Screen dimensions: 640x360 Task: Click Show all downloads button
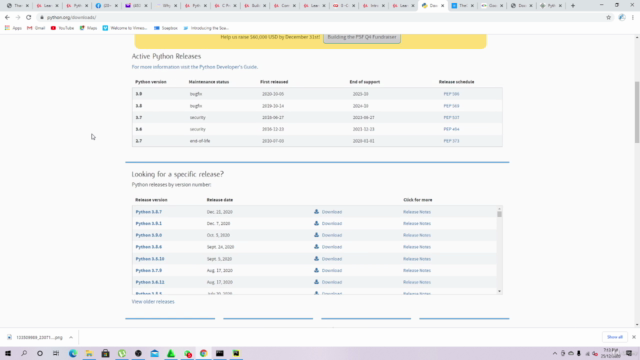click(x=615, y=337)
